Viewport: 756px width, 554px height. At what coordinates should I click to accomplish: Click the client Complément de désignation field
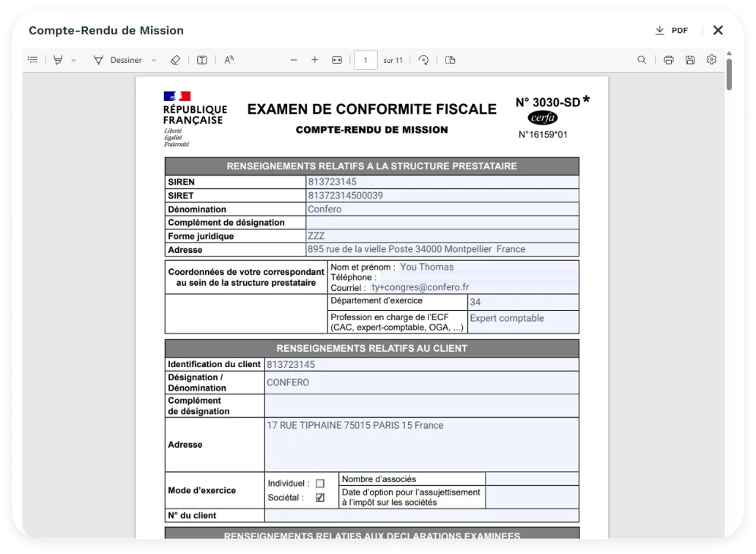[421, 405]
